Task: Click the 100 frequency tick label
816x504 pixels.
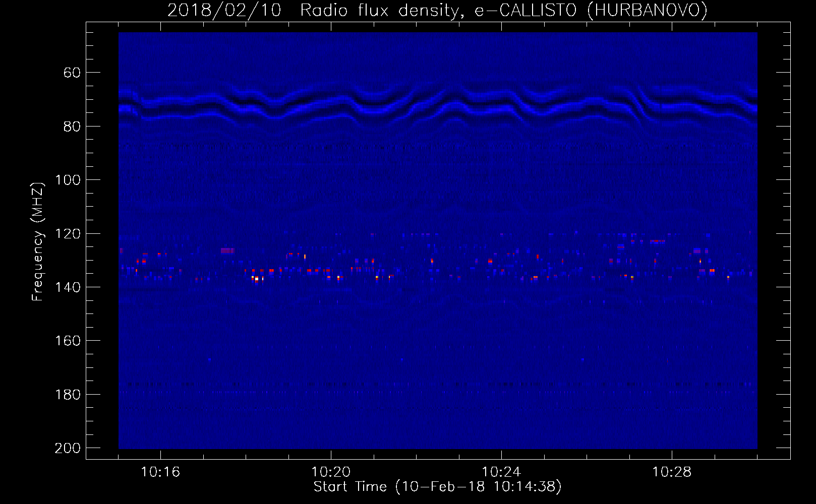Action: point(68,180)
